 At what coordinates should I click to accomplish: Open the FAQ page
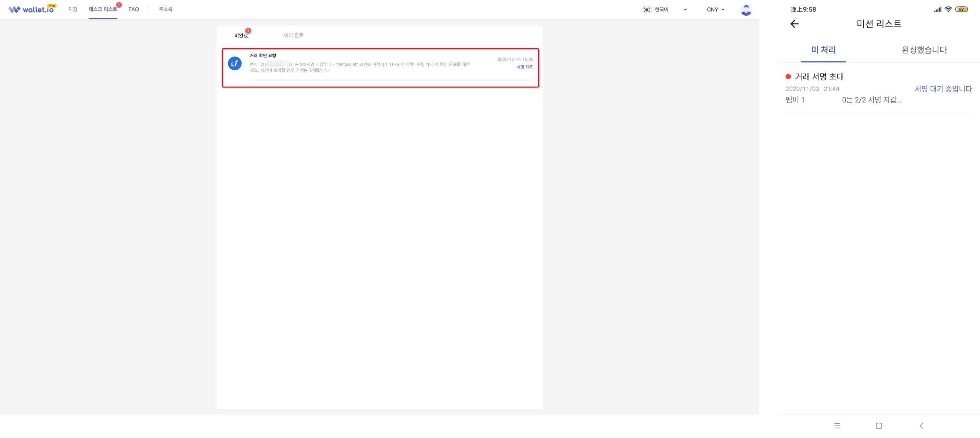tap(133, 9)
